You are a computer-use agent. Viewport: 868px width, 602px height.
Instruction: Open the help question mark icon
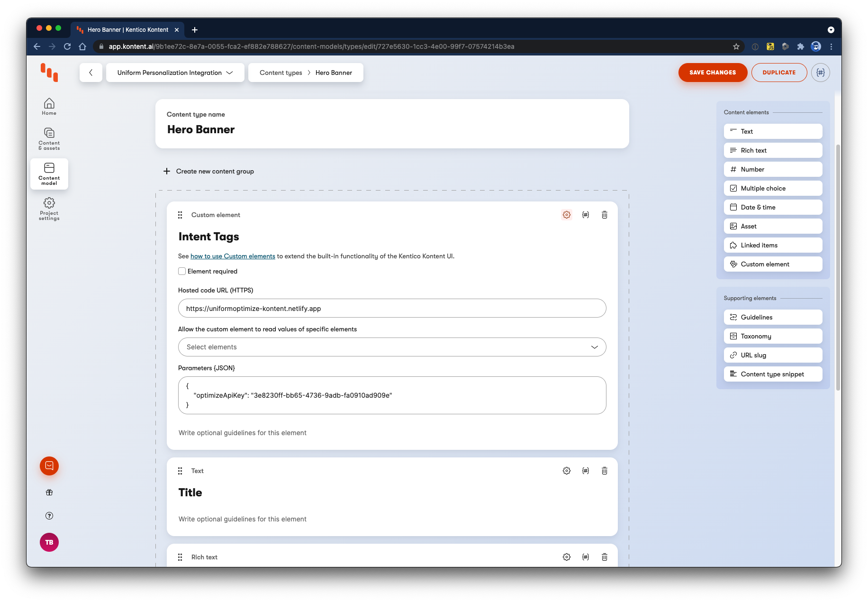(x=49, y=516)
